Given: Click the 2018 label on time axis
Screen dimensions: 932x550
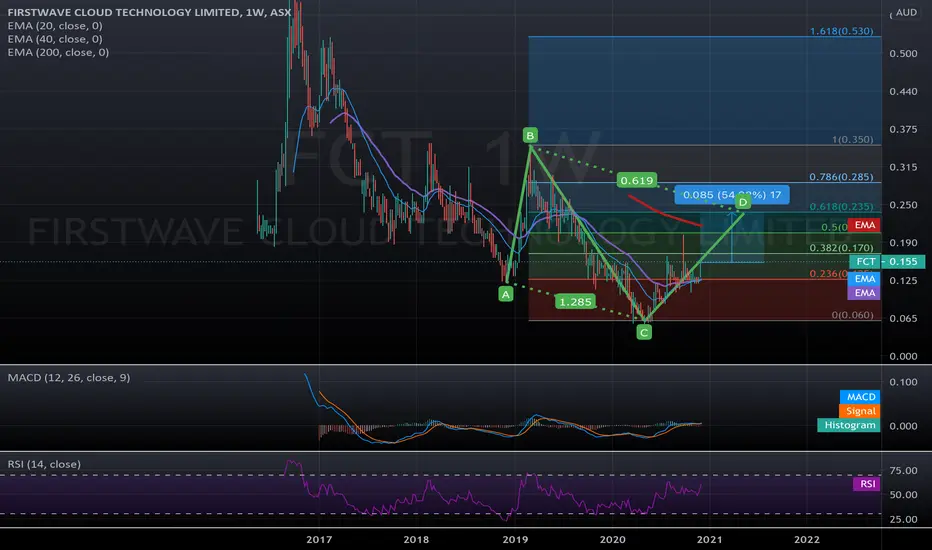Looking at the screenshot, I should click(416, 540).
